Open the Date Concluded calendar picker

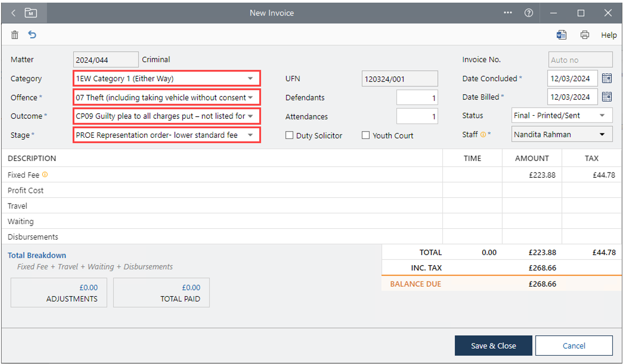click(607, 78)
